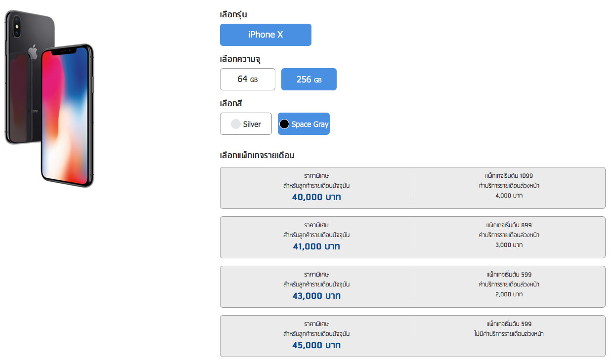
Task: Click the 599 package without advance fee
Action: (509, 329)
